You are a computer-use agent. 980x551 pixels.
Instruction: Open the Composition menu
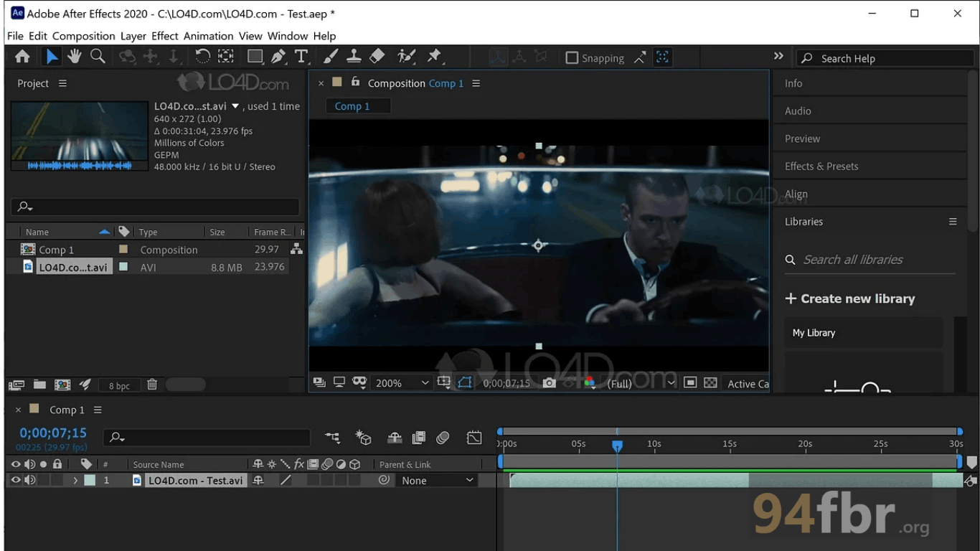(x=83, y=36)
